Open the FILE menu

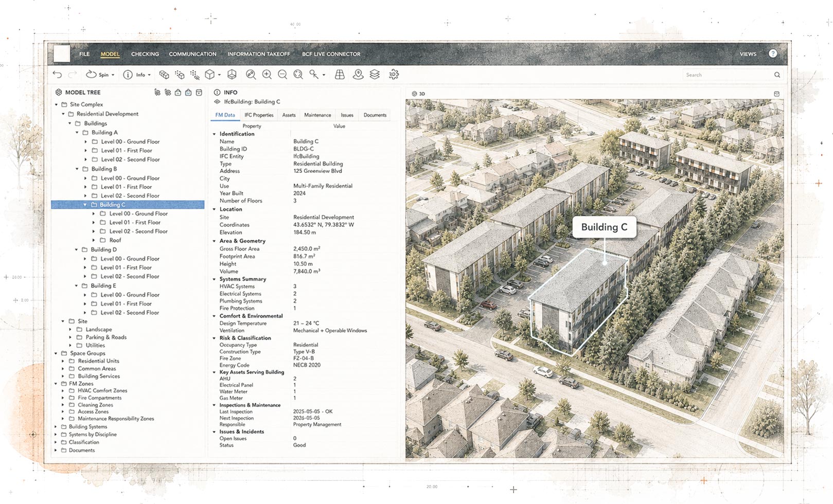click(x=84, y=54)
